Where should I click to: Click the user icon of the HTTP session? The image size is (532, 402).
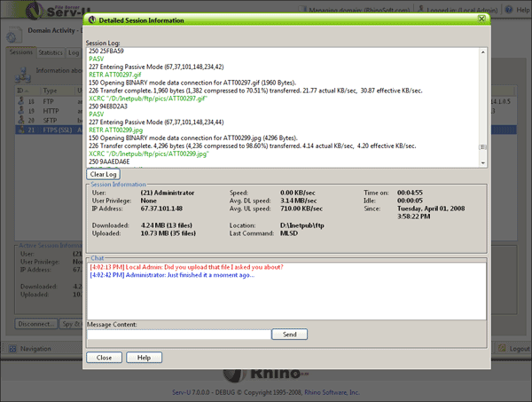[x=21, y=110]
